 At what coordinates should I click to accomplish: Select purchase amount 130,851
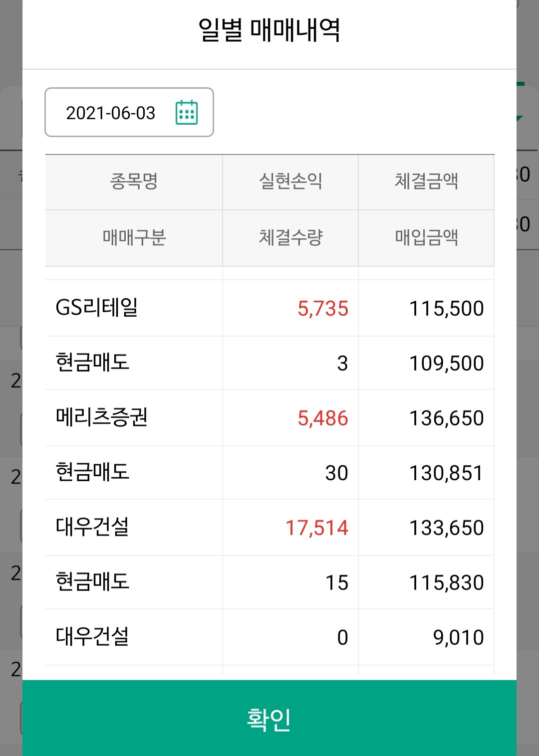447,473
